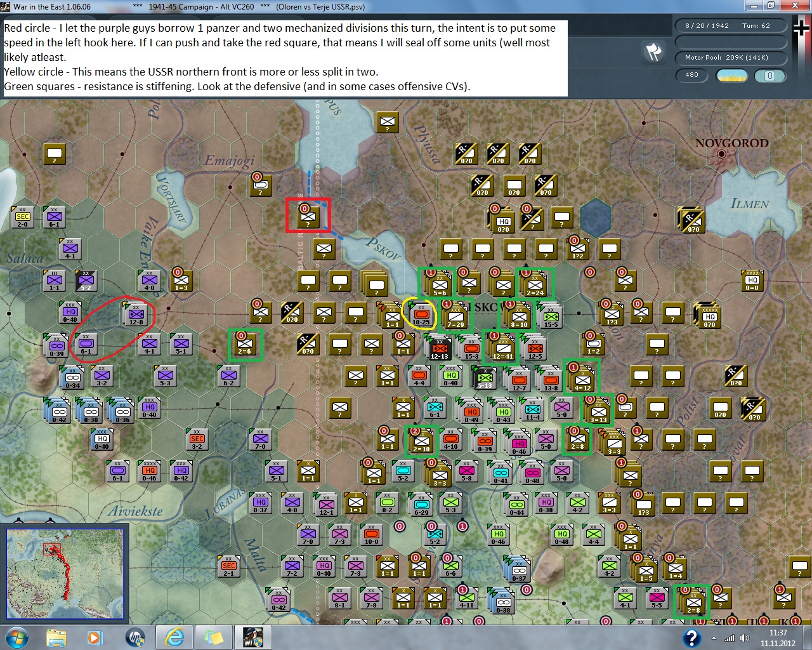Image resolution: width=812 pixels, height=650 pixels.
Task: Select the orange SEC 2-1 security unit
Action: (229, 566)
